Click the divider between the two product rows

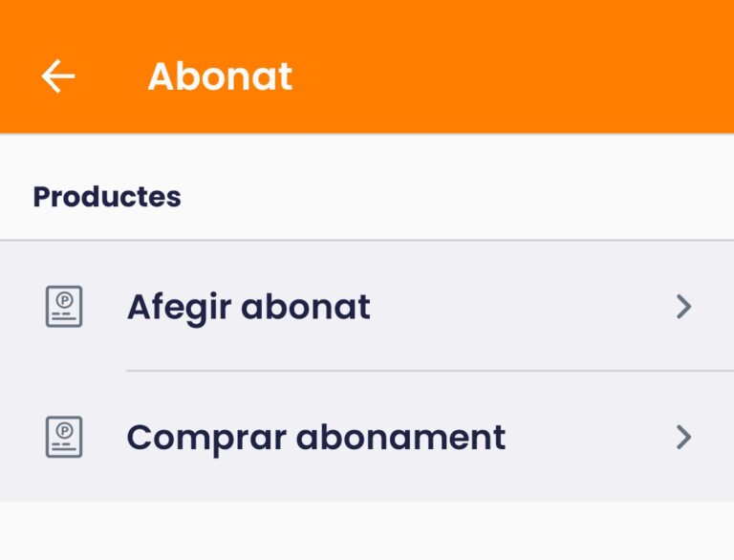430,371
